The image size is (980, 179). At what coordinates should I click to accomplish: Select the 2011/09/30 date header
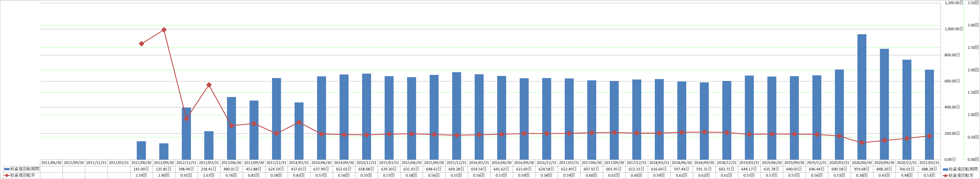tap(74, 163)
